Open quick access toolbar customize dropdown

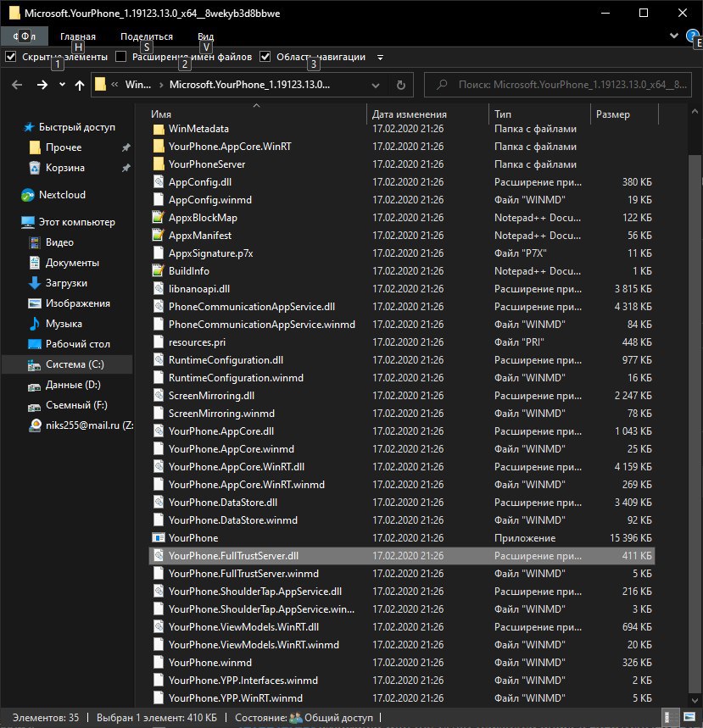(x=380, y=58)
